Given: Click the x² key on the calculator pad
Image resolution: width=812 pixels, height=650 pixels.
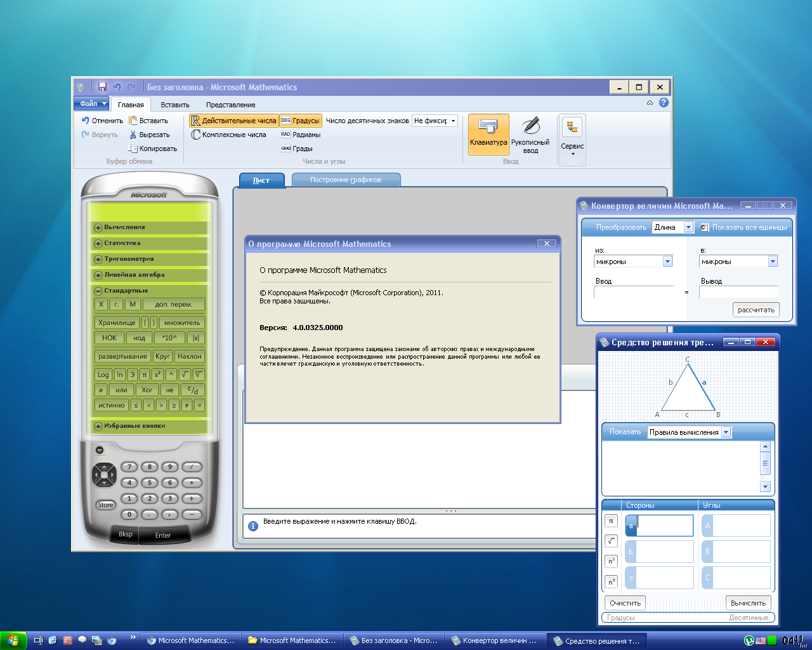Looking at the screenshot, I should click(157, 375).
